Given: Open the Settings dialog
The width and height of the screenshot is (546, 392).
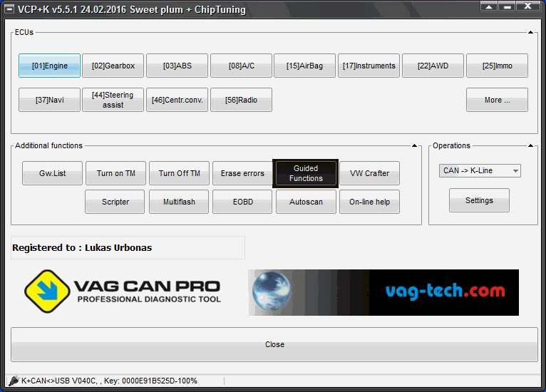Looking at the screenshot, I should point(479,200).
